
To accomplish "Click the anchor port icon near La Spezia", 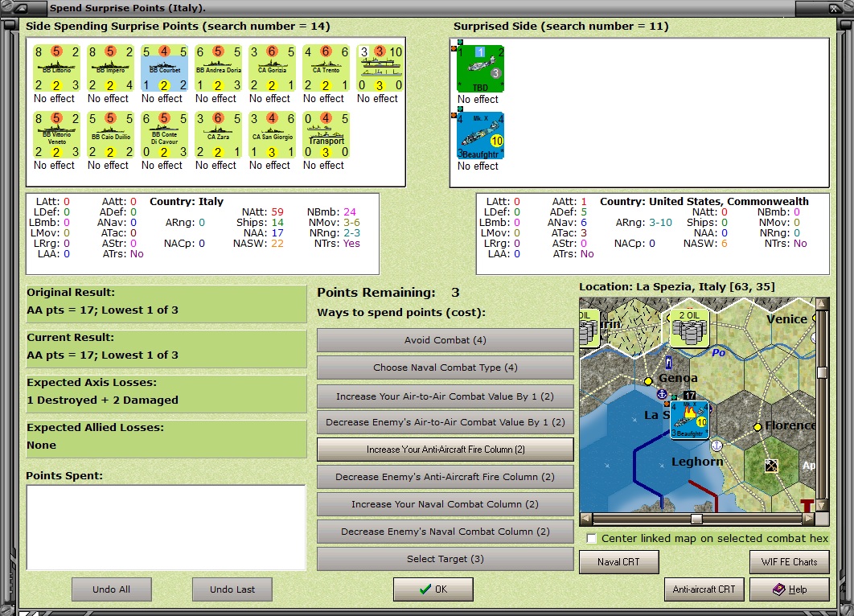I will [x=662, y=394].
